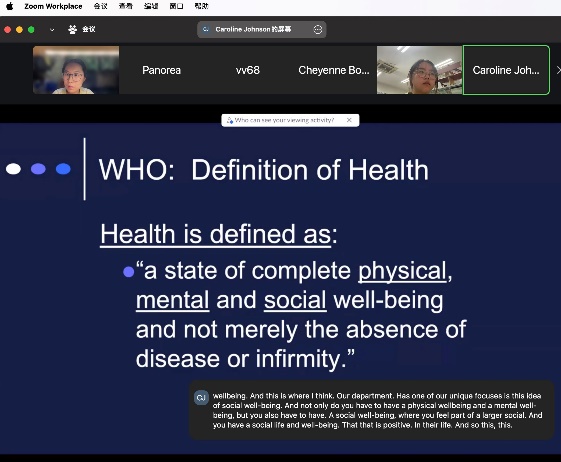
Task: Open the Apple menu
Action: pos(10,6)
